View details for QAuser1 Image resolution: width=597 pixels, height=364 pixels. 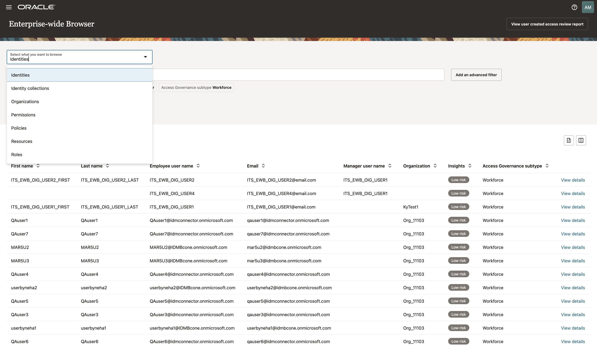coord(573,220)
